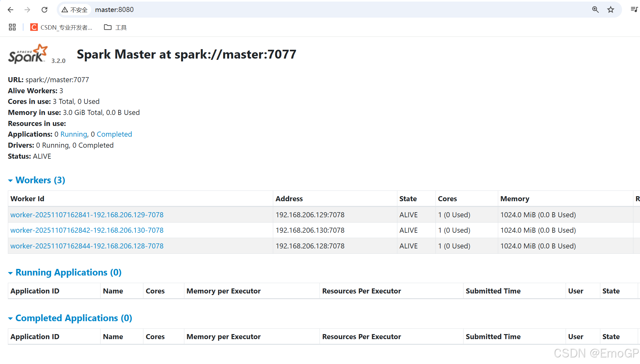Click the Apache Spark logo
The image size is (640, 364).
[x=28, y=54]
